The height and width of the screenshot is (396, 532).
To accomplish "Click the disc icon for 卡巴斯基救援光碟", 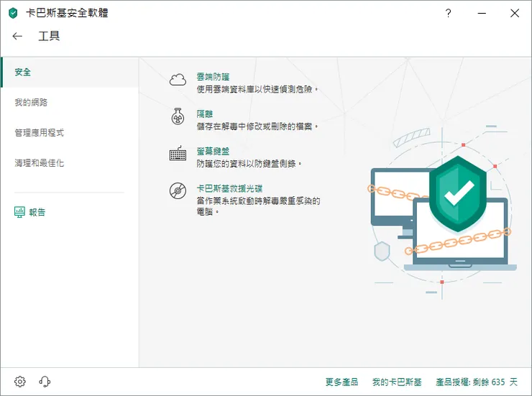I will click(178, 190).
